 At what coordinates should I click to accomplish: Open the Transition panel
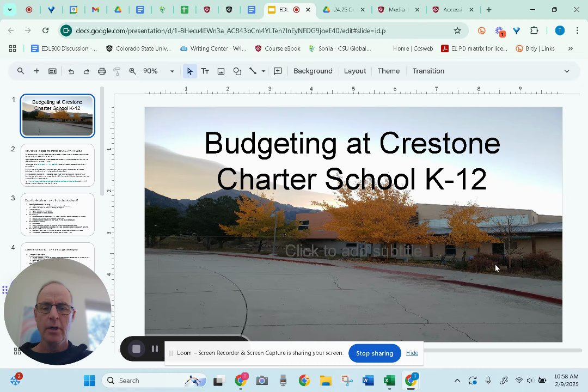pyautogui.click(x=428, y=71)
